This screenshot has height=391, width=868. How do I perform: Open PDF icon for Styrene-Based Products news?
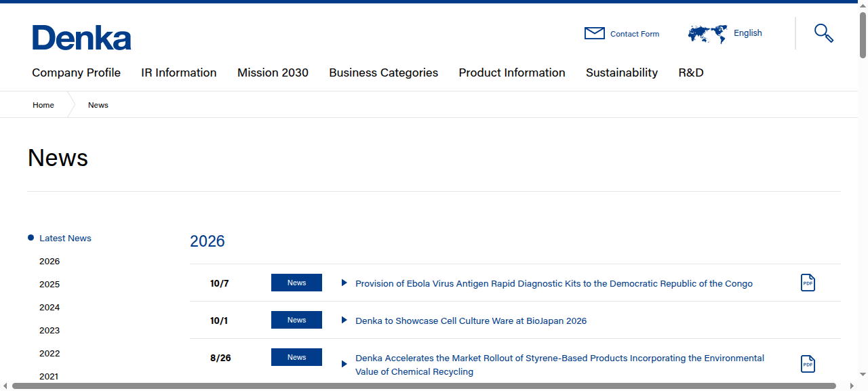[808, 364]
